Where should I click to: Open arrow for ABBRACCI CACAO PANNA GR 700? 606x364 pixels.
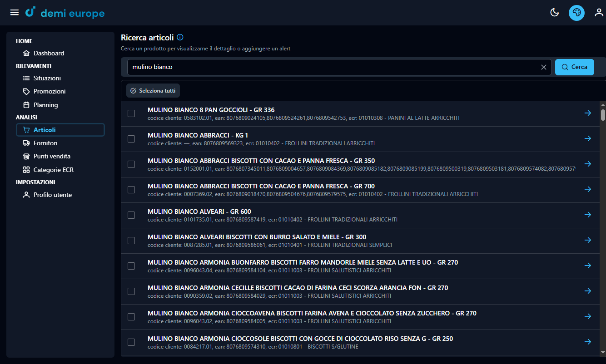point(588,189)
